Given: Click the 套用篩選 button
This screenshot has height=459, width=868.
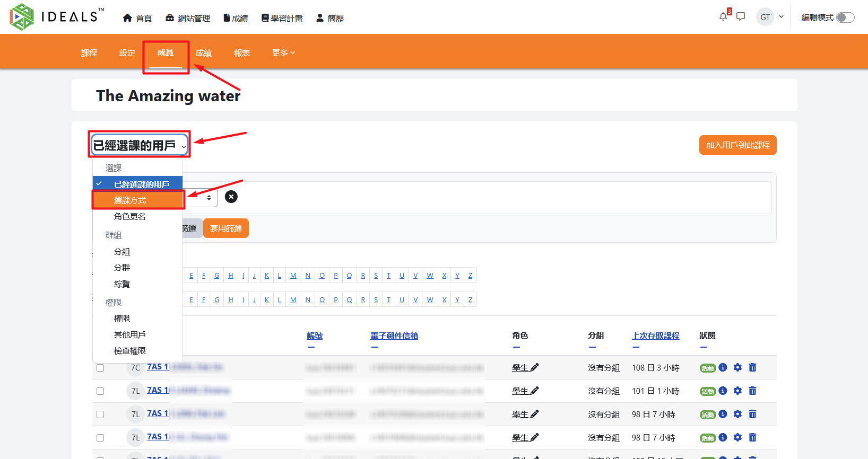Looking at the screenshot, I should tap(226, 228).
